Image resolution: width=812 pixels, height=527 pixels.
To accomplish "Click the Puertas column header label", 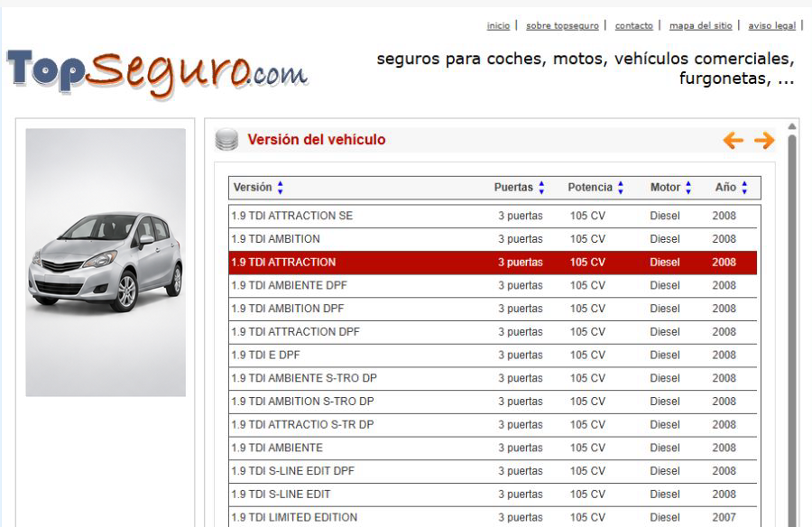I will click(513, 188).
